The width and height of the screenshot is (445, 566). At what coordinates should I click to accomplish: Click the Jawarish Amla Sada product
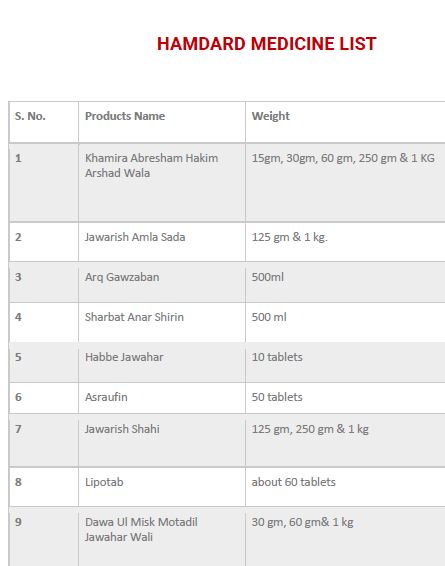click(x=135, y=237)
